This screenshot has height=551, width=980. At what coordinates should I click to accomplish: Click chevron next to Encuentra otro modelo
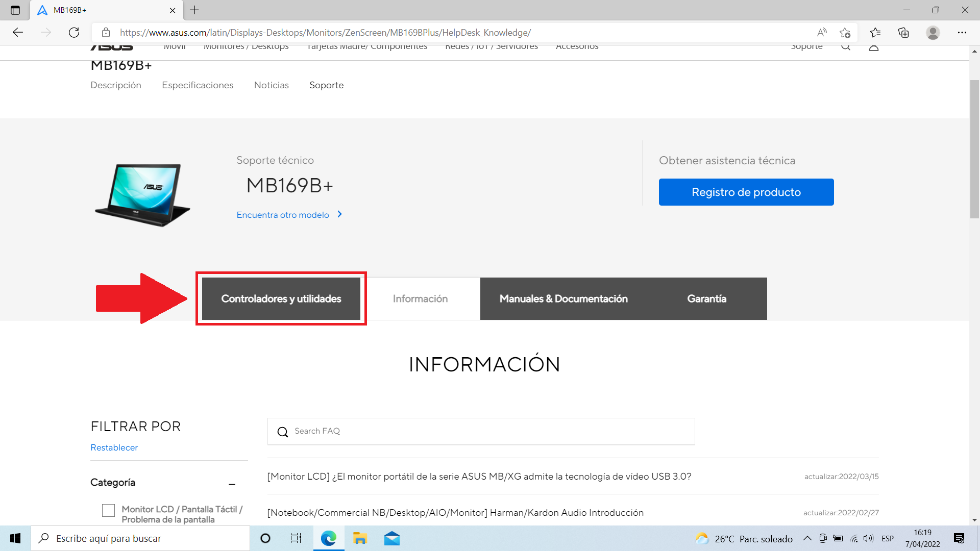[x=340, y=214]
